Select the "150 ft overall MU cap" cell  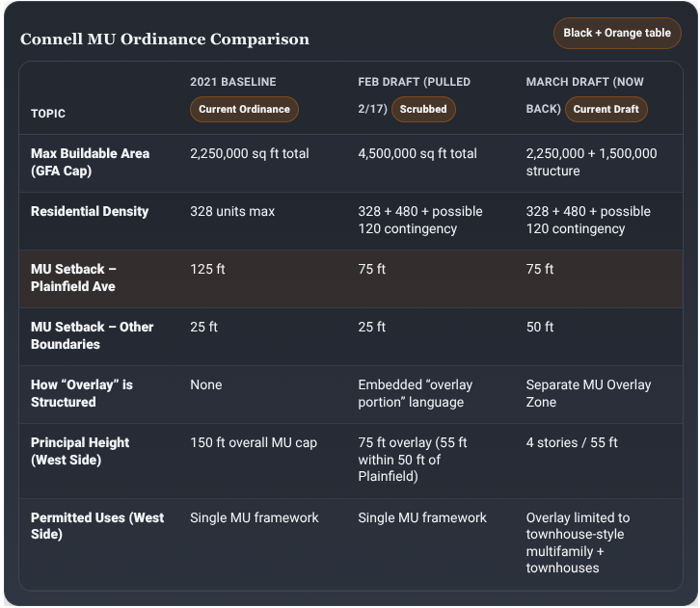point(254,442)
